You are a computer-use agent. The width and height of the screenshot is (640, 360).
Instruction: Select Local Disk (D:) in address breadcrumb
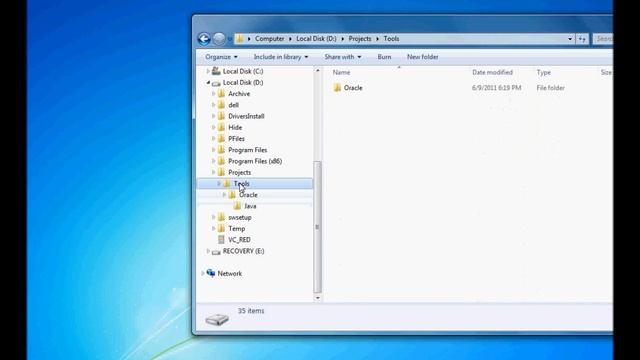coord(316,39)
